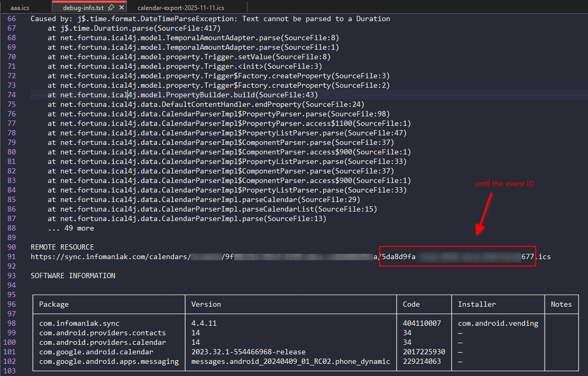Click line number 90 in the gutter
The image size is (588, 376).
(11, 247)
